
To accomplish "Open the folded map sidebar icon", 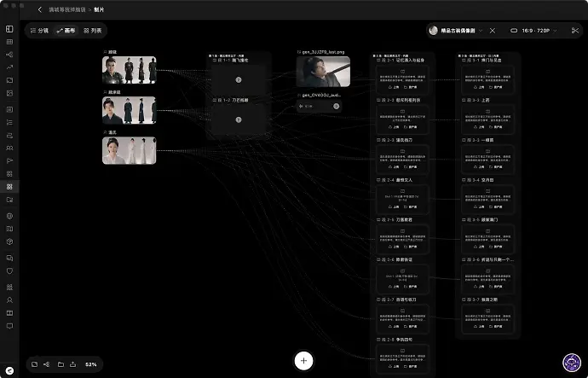I will (9, 229).
